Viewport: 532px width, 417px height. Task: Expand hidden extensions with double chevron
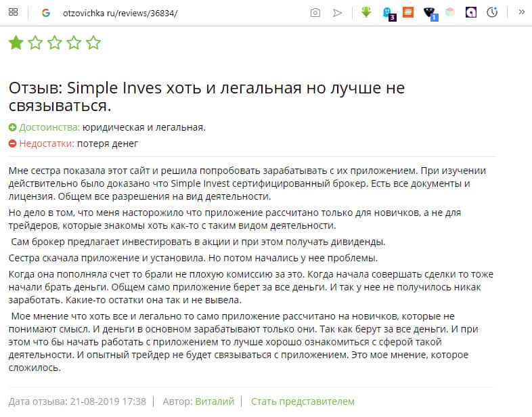[x=521, y=12]
